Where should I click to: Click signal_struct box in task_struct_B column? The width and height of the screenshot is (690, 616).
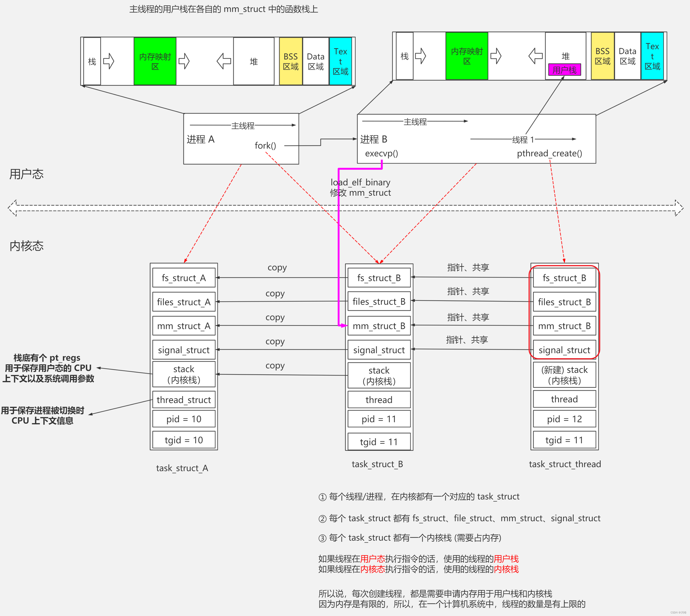coord(379,350)
